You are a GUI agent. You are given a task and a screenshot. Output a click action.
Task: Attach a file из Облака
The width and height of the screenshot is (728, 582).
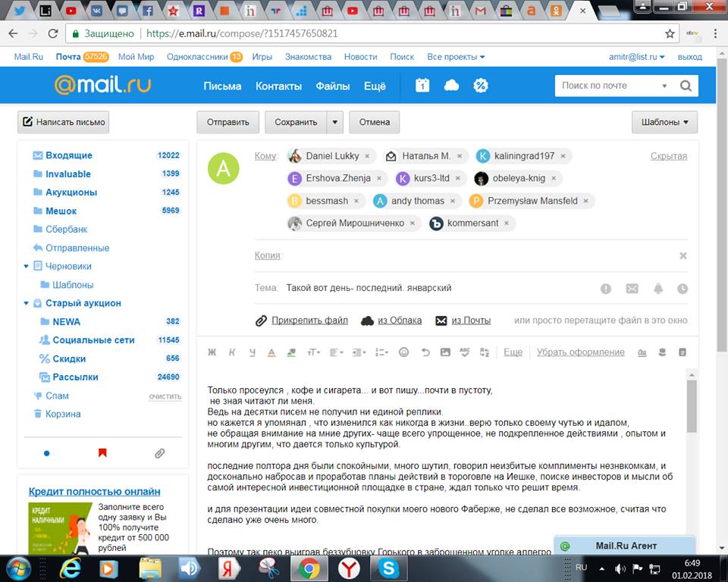click(x=400, y=321)
